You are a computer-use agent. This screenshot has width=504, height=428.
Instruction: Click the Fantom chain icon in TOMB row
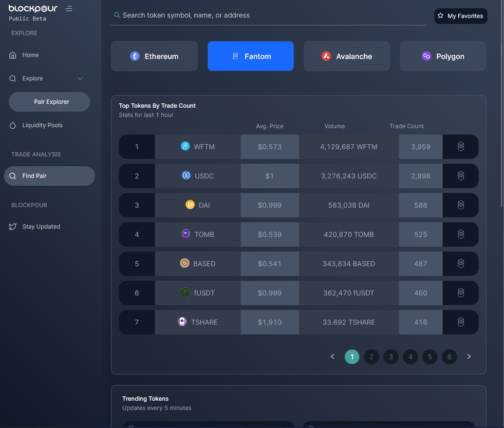461,234
